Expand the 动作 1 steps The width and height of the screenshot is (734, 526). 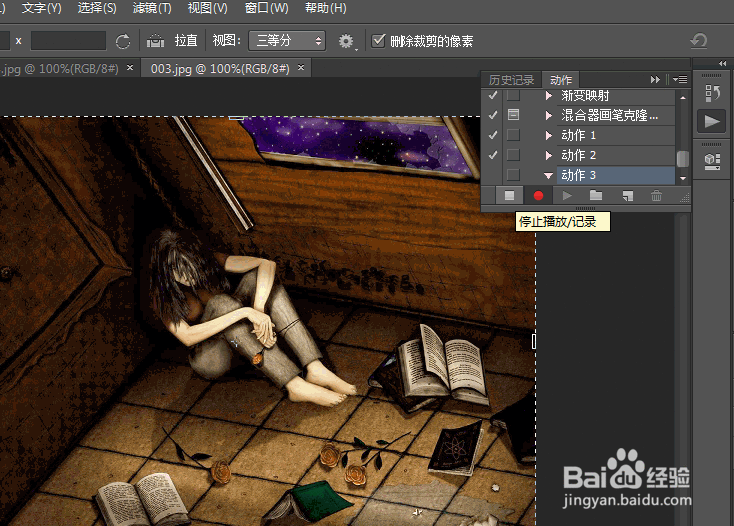[549, 135]
